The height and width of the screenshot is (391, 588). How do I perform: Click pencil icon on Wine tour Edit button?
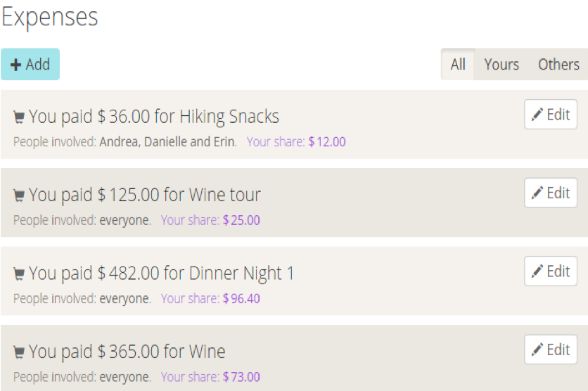coord(537,193)
